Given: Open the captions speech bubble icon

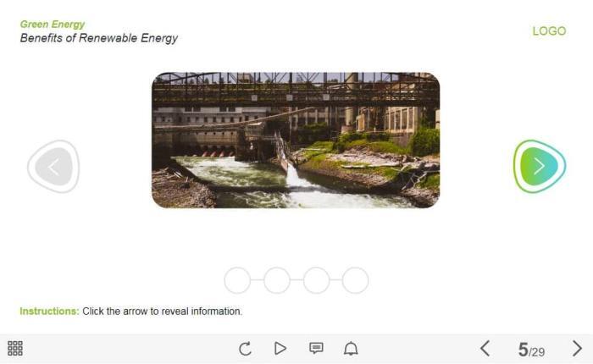Looking at the screenshot, I should pos(316,348).
